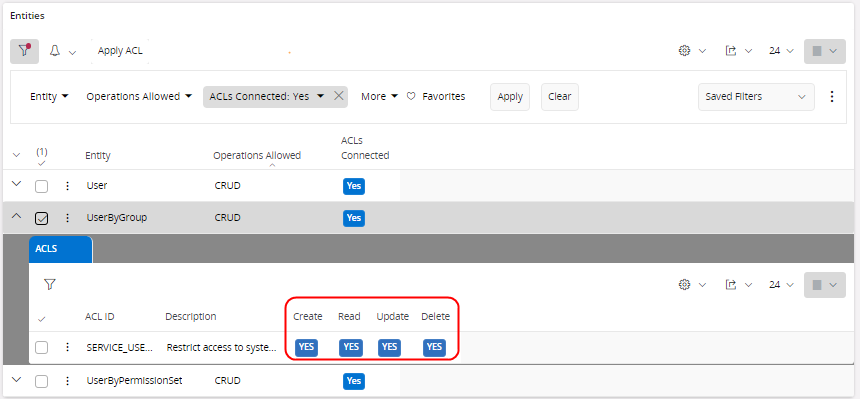Viewport: 860px width, 399px height.
Task: Open the Operations Allowed filter dropdown
Action: click(x=139, y=96)
